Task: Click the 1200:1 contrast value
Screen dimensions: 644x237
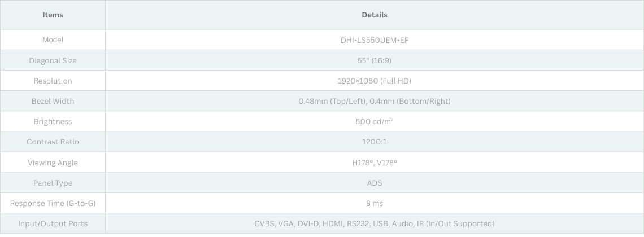Action: [x=374, y=142]
